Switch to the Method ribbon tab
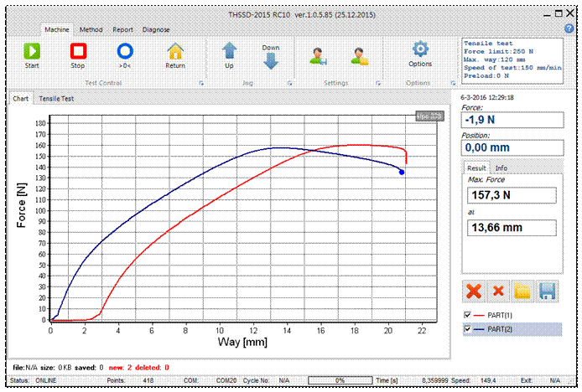This screenshot has height=392, width=582. [x=91, y=29]
